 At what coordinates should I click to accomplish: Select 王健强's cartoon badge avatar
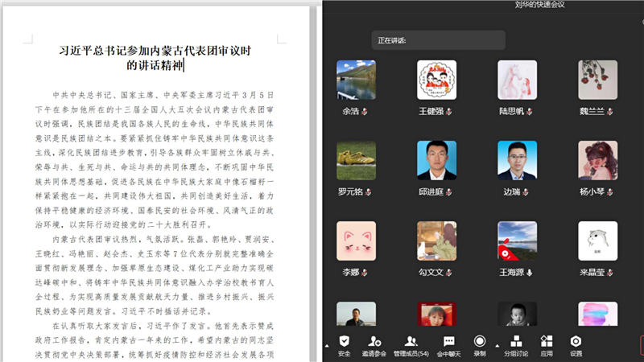436,80
